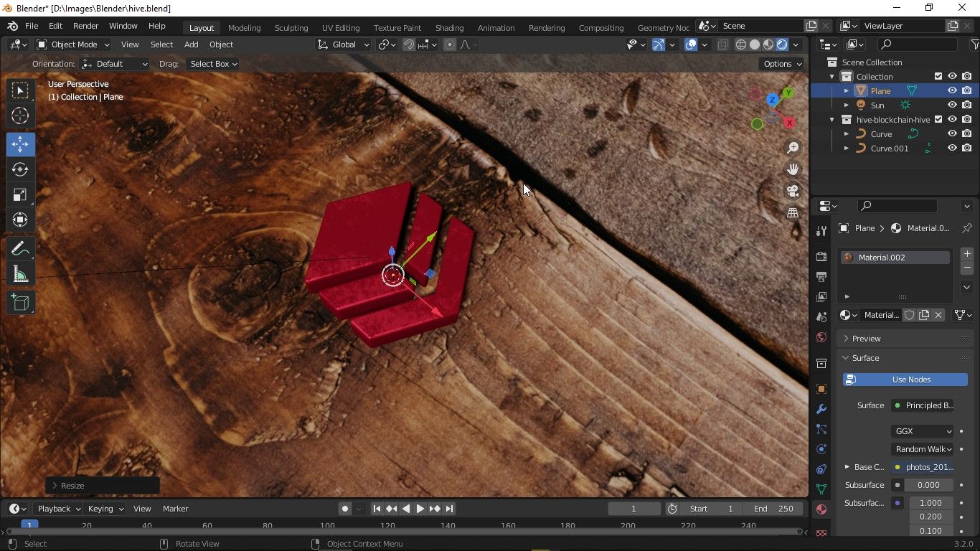Open the Material properties tab

coord(821,509)
